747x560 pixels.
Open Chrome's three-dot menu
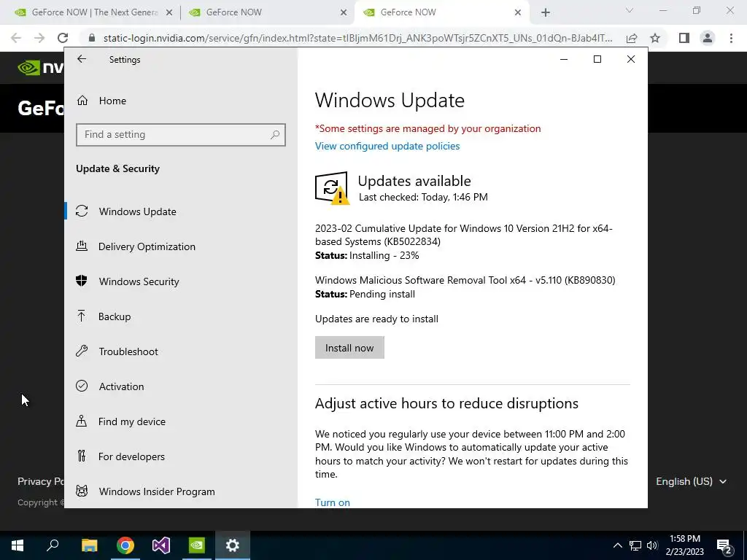point(731,38)
